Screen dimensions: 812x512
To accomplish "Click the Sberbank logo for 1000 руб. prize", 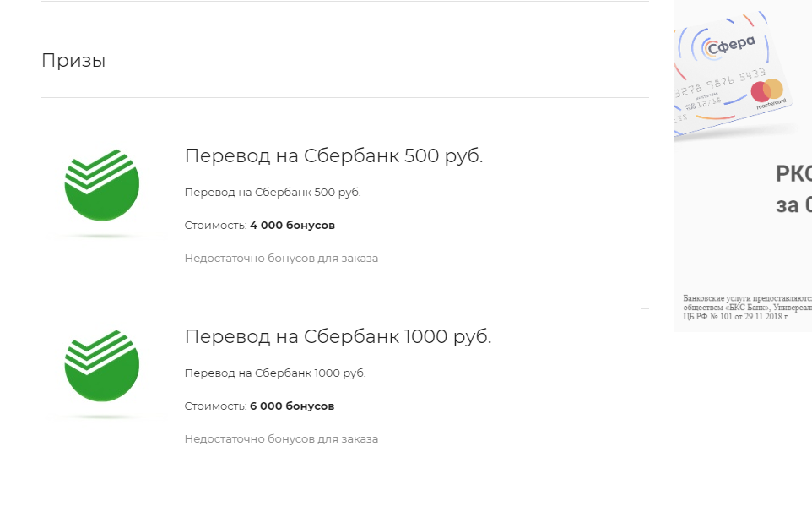I will [x=102, y=366].
